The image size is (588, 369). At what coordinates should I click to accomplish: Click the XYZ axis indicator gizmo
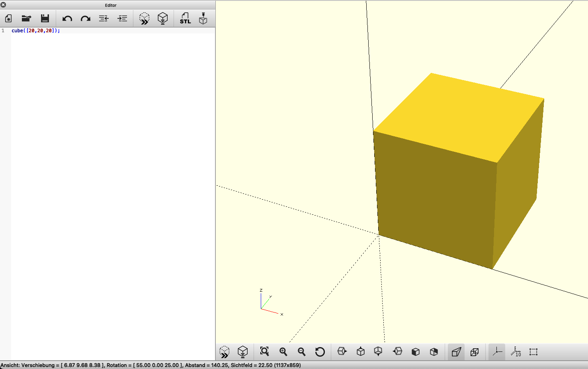pyautogui.click(x=271, y=302)
